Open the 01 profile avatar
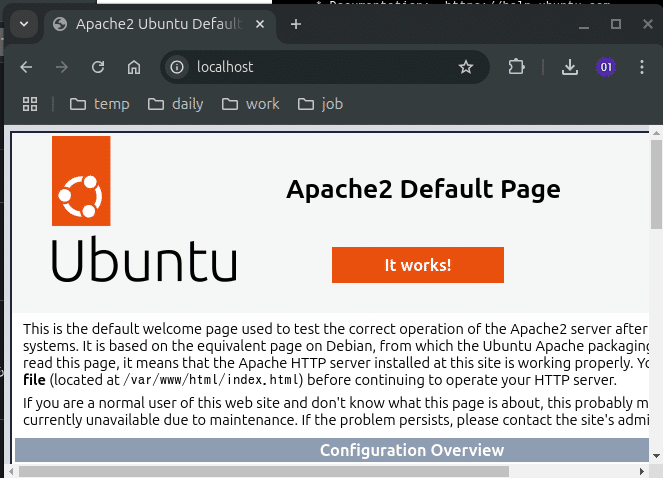The image size is (663, 478). [x=606, y=67]
